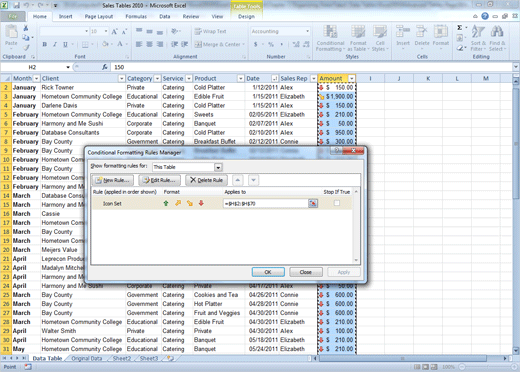The height and width of the screenshot is (372, 520).
Task: Click the Accounting dollar format icon
Action: click(256, 44)
